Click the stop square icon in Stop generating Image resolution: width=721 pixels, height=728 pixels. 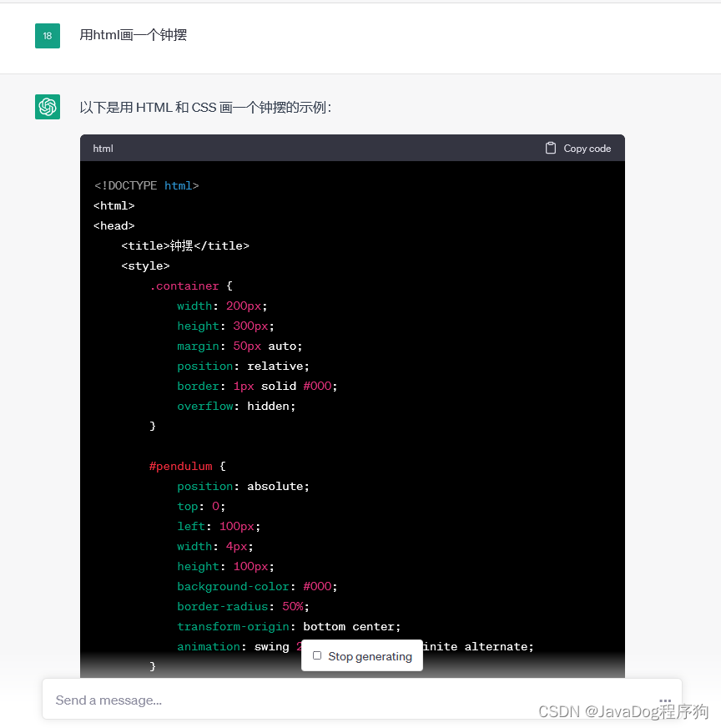[317, 655]
